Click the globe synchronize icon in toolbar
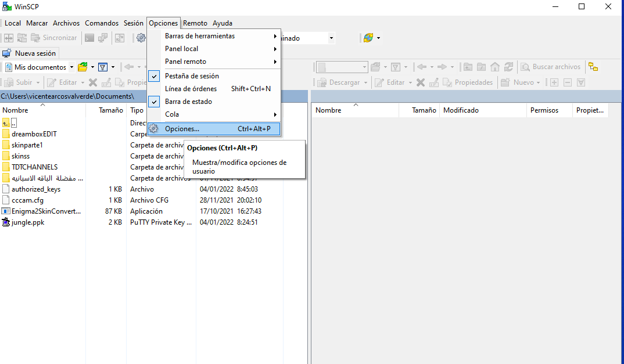 click(368, 38)
